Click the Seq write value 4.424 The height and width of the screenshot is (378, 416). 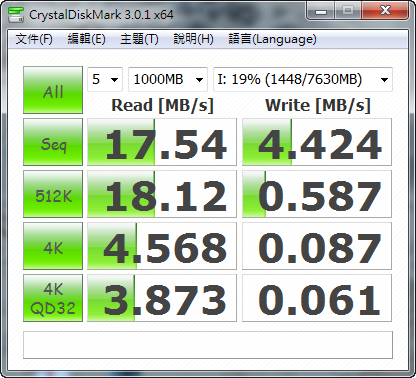tap(317, 142)
